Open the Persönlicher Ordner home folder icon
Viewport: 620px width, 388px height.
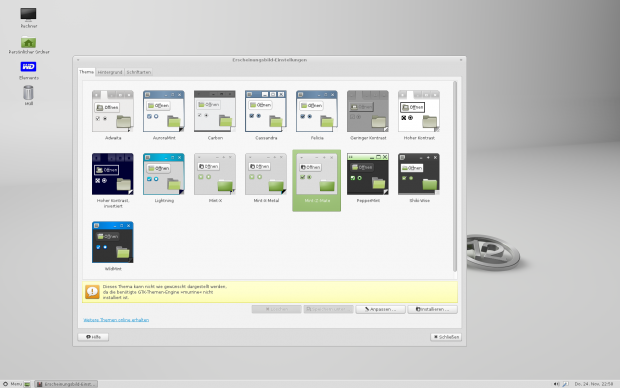click(28, 42)
